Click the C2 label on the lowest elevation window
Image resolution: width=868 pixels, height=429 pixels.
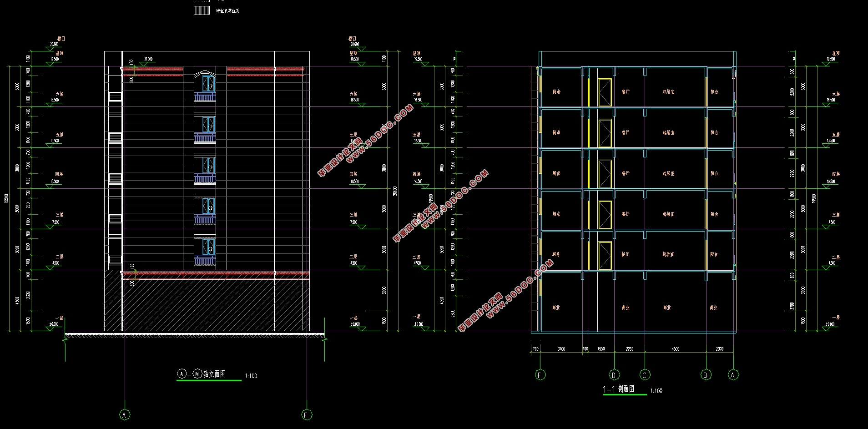[x=210, y=249]
